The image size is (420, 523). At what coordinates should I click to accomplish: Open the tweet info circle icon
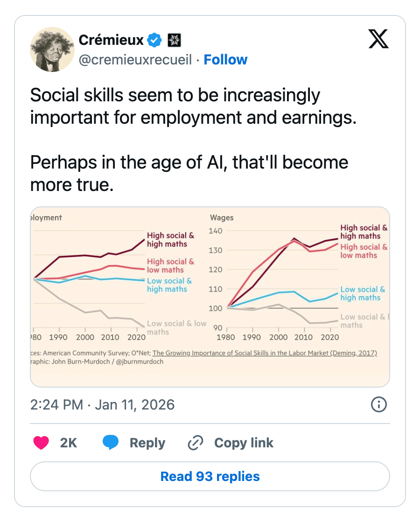pos(378,404)
